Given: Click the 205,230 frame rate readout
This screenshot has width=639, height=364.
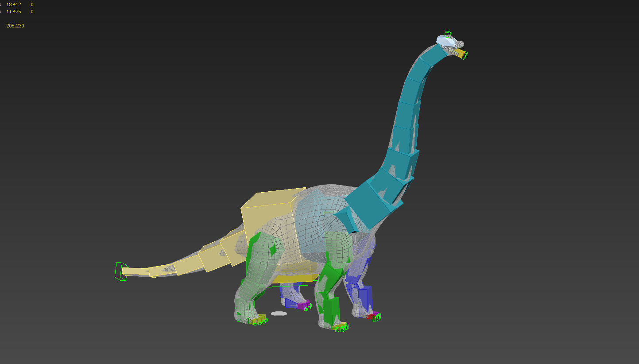Looking at the screenshot, I should point(15,26).
